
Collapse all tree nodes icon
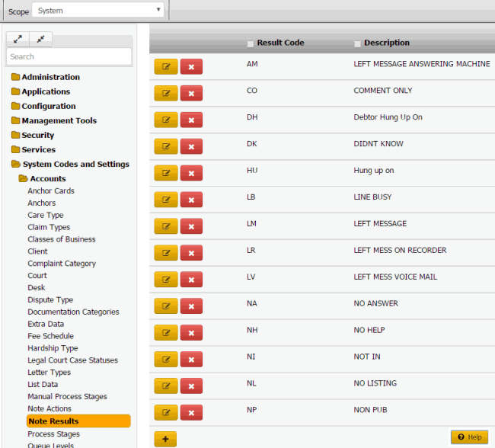[40, 38]
